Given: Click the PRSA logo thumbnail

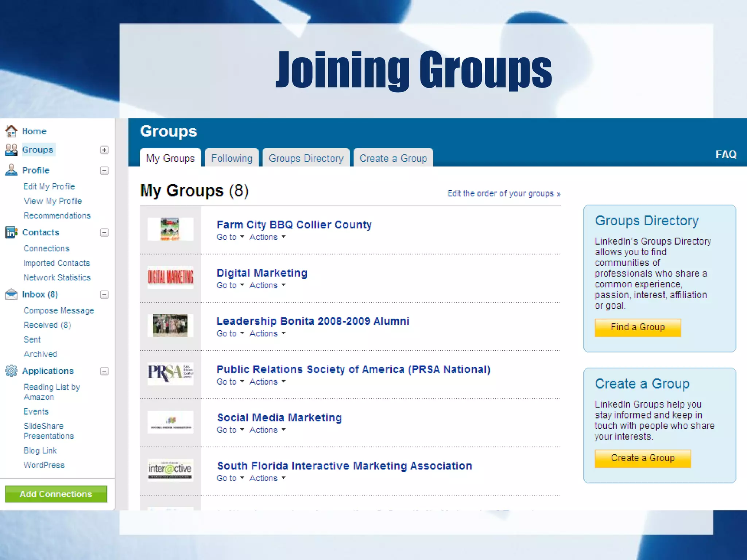Looking at the screenshot, I should coord(170,374).
